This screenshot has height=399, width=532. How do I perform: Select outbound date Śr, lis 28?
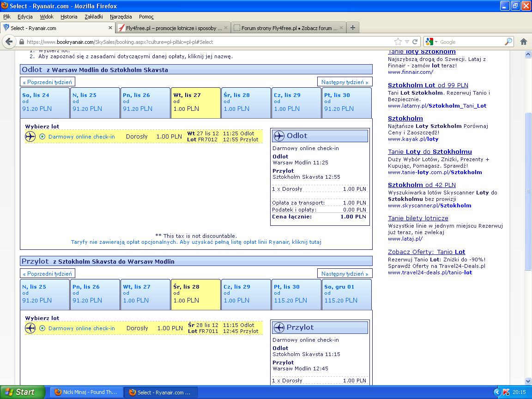click(246, 103)
